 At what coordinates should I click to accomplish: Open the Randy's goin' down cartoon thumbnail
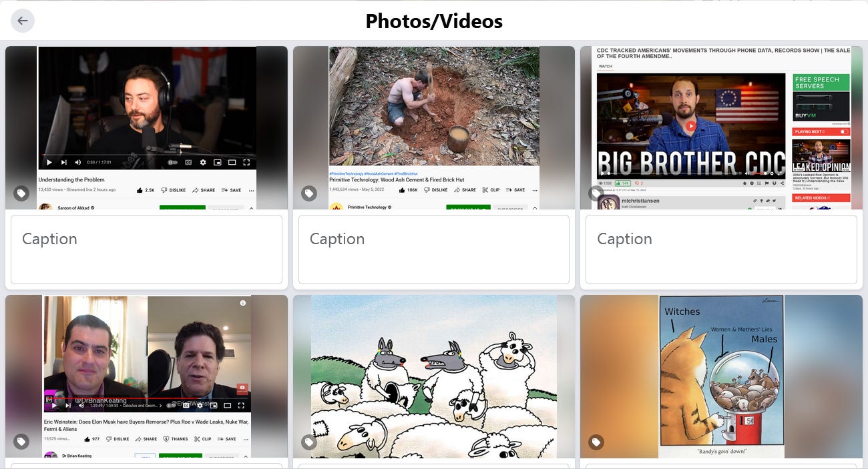tap(721, 377)
